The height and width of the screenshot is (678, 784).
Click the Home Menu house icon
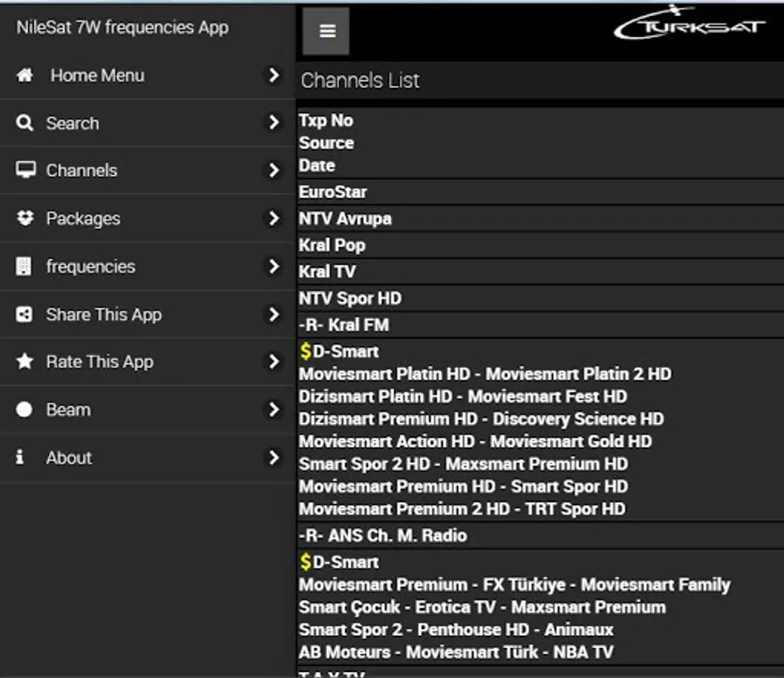tap(24, 75)
